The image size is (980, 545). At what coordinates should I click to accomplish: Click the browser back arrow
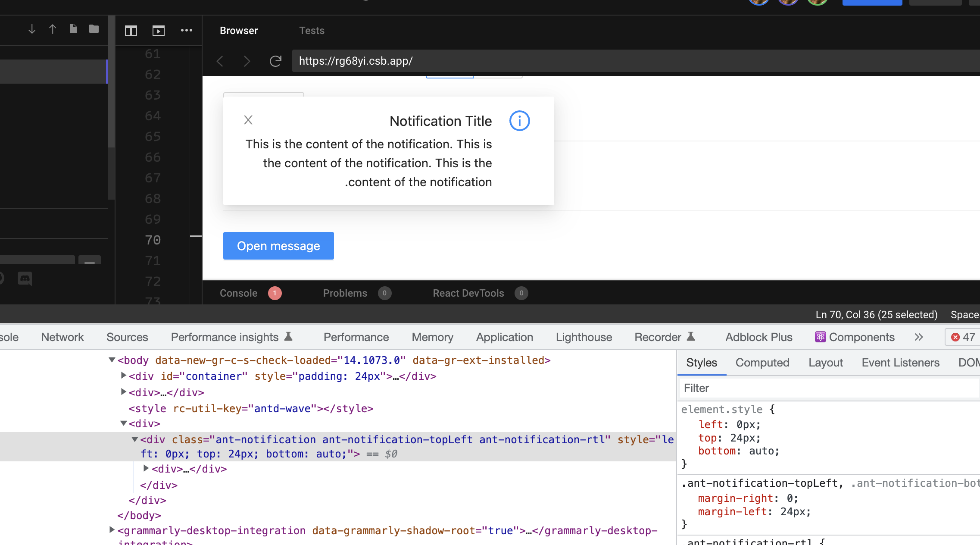220,61
